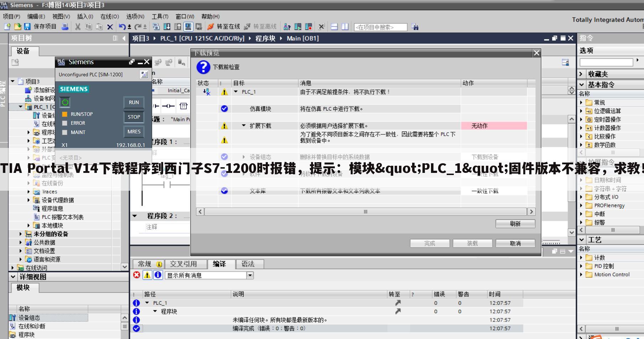
Task: Click the Compile toolbar icon
Action: (156, 26)
